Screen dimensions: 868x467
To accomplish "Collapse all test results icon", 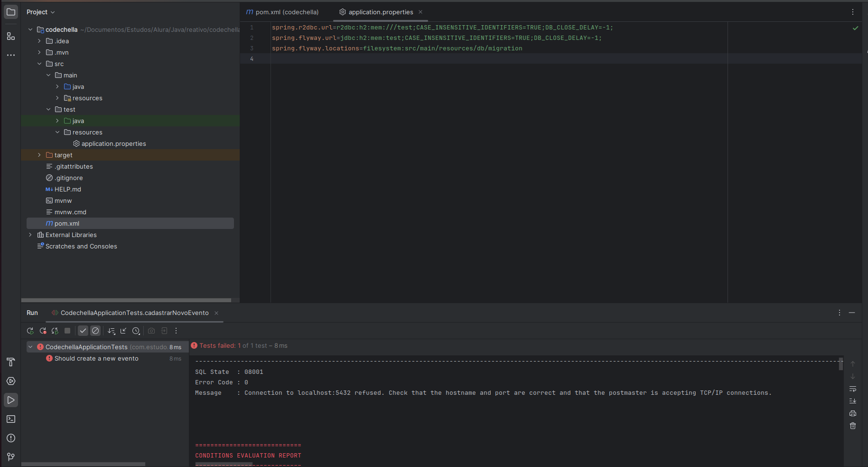I will (123, 331).
